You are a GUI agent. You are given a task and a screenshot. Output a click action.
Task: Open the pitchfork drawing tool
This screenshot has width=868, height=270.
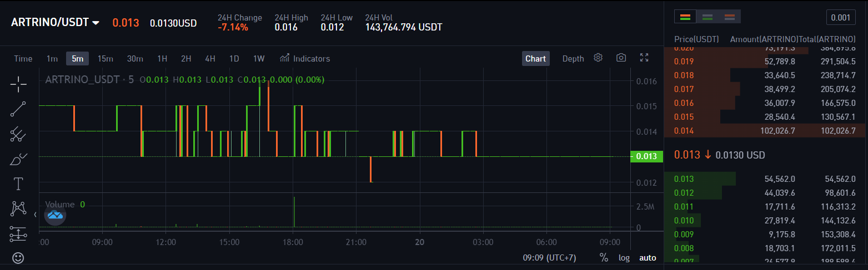pyautogui.click(x=18, y=134)
